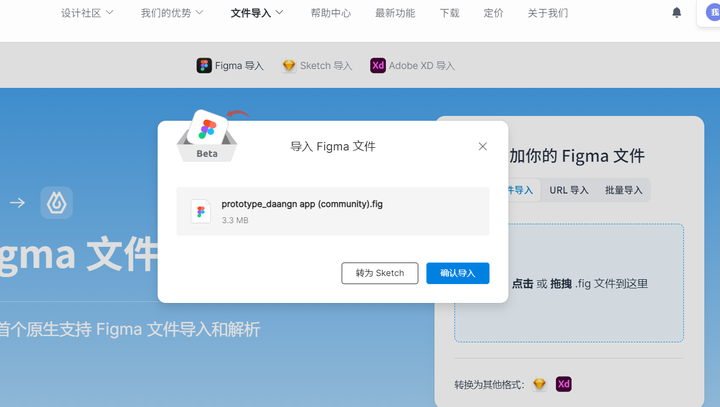
Task: Click the prototype_daangn app (community).fig filename
Action: click(x=302, y=204)
